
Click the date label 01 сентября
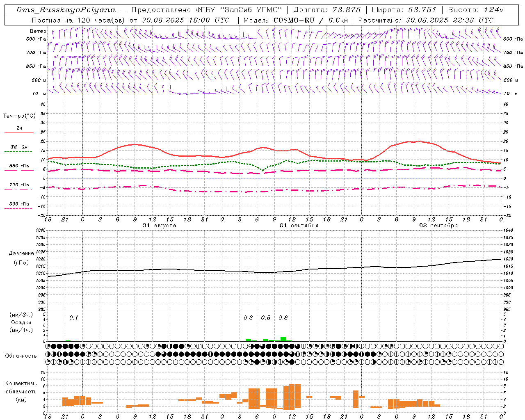299,226
